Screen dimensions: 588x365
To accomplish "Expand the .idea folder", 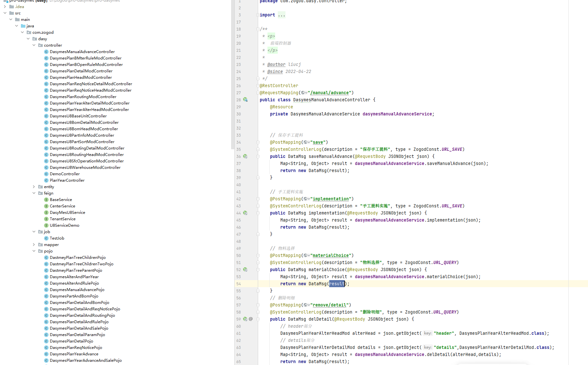I will pos(5,7).
